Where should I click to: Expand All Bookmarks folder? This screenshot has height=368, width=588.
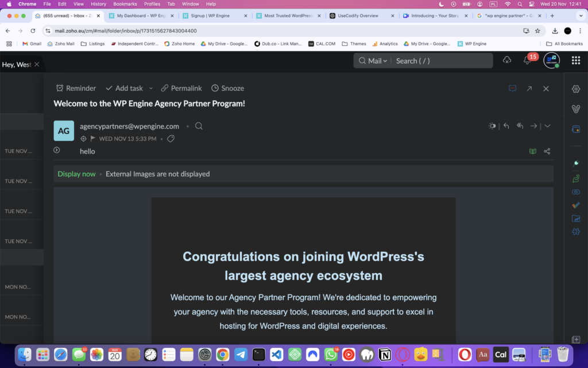click(x=564, y=44)
